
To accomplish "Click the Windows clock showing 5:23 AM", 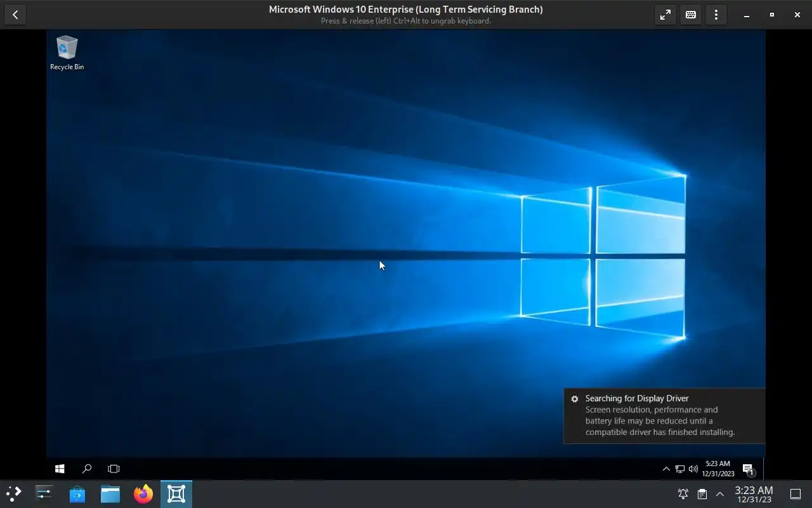I will (x=718, y=469).
